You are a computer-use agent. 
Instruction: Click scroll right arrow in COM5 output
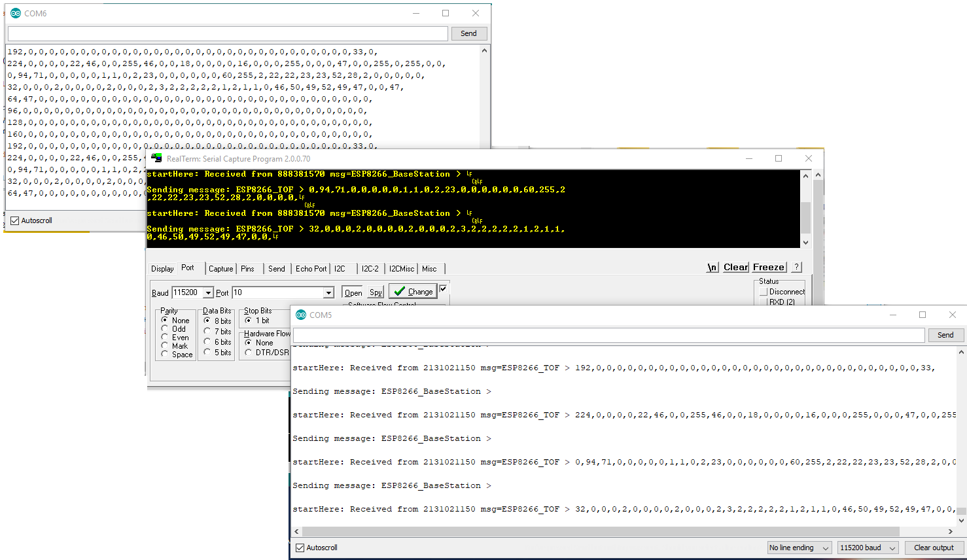[x=951, y=531]
